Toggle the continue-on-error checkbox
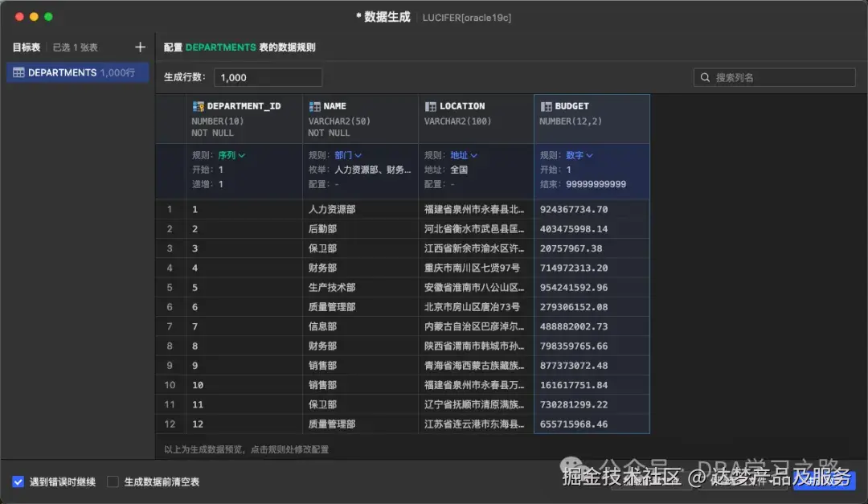The height and width of the screenshot is (504, 868). tap(18, 481)
